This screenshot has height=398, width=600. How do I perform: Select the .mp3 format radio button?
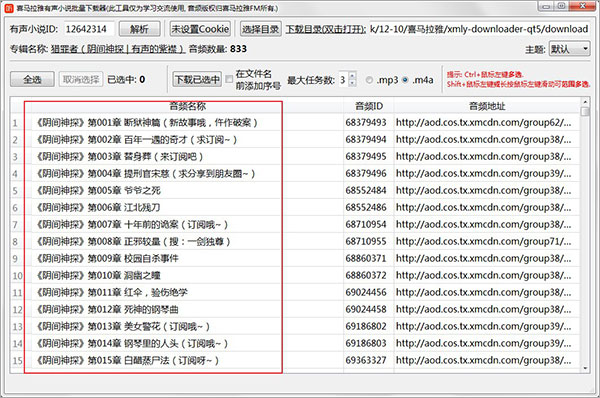pos(369,80)
